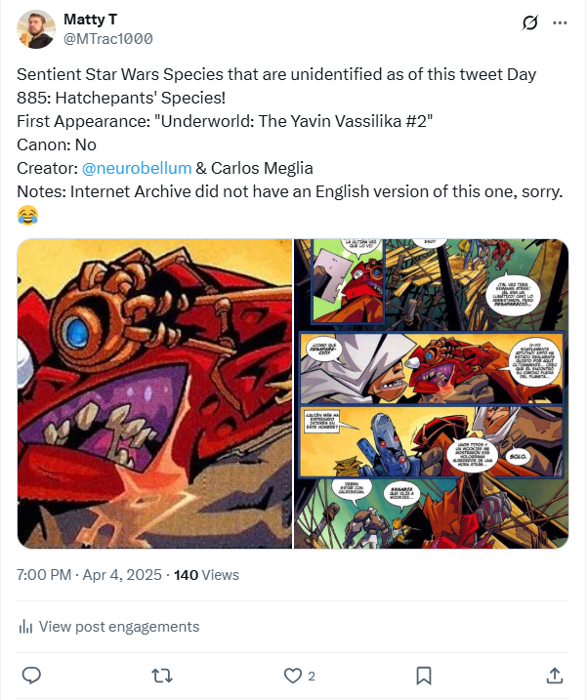Image resolution: width=588 pixels, height=700 pixels.
Task: Open View post engagements
Action: click(x=118, y=627)
